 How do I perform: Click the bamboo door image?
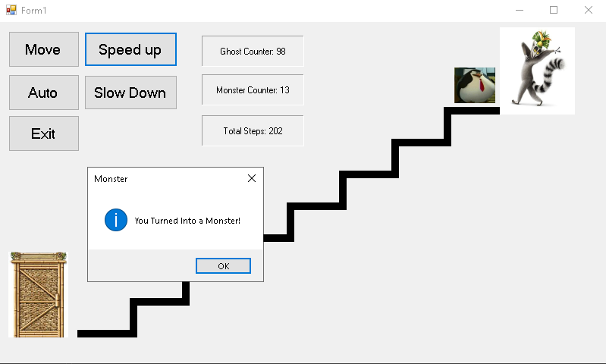[38, 294]
